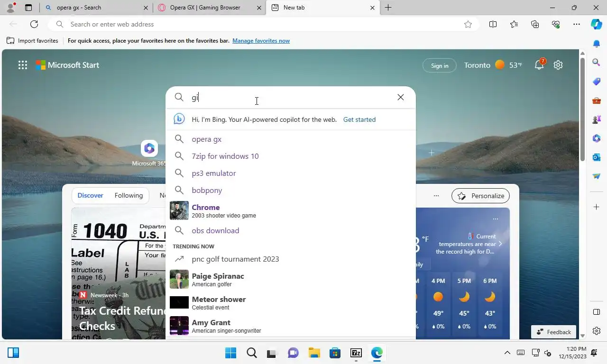Open split screen icon

[493, 24]
